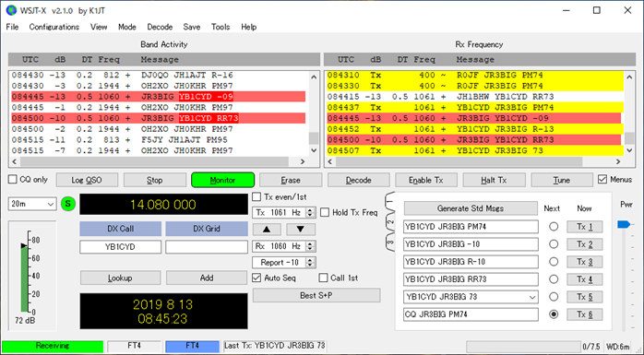
Task: Shift frequency down with down arrow button
Action: coord(301,230)
